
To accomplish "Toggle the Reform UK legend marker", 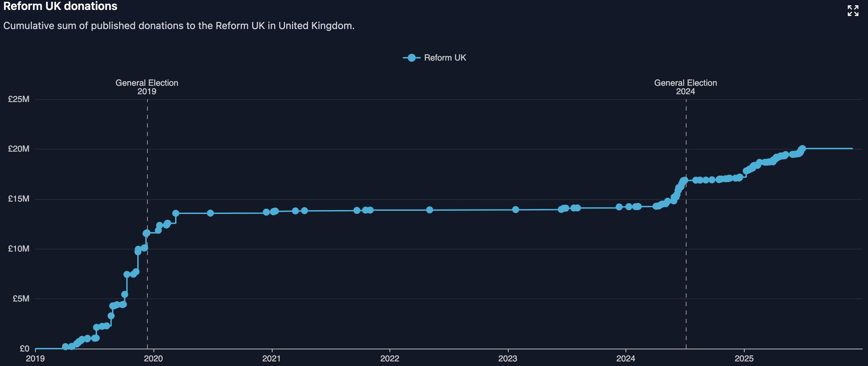I will tap(411, 58).
